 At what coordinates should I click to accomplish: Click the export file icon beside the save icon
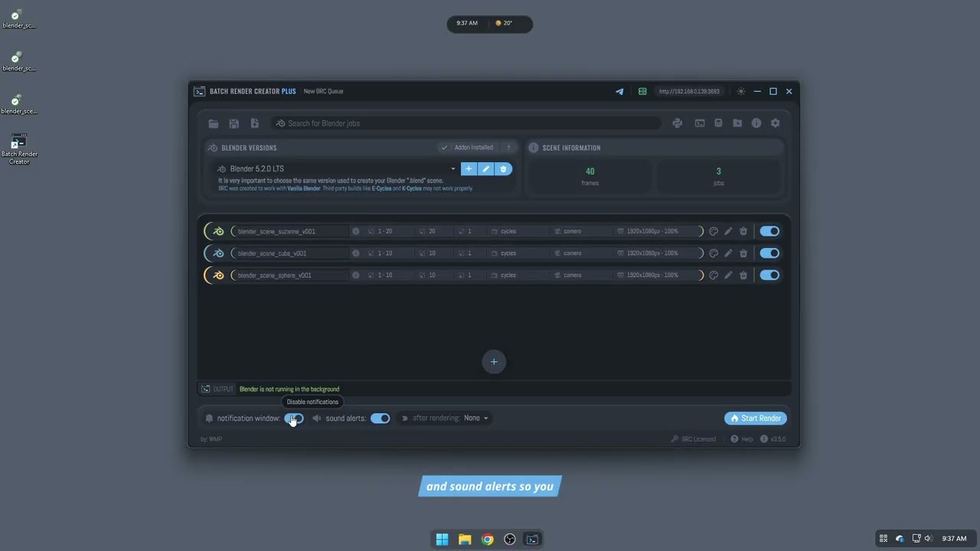[254, 123]
